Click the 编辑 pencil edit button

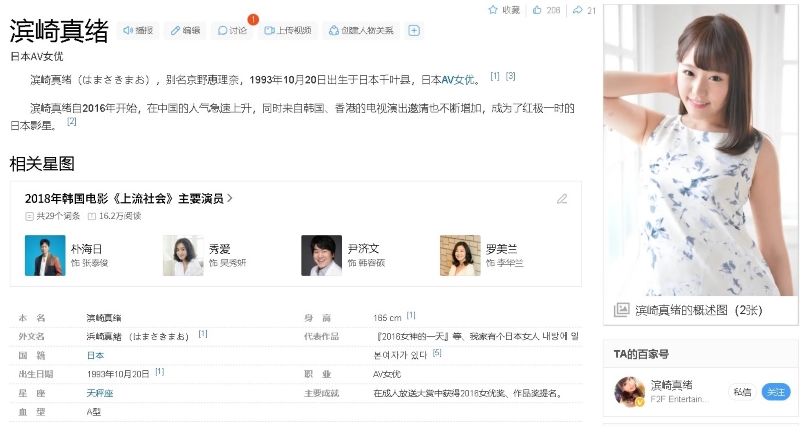click(x=185, y=31)
